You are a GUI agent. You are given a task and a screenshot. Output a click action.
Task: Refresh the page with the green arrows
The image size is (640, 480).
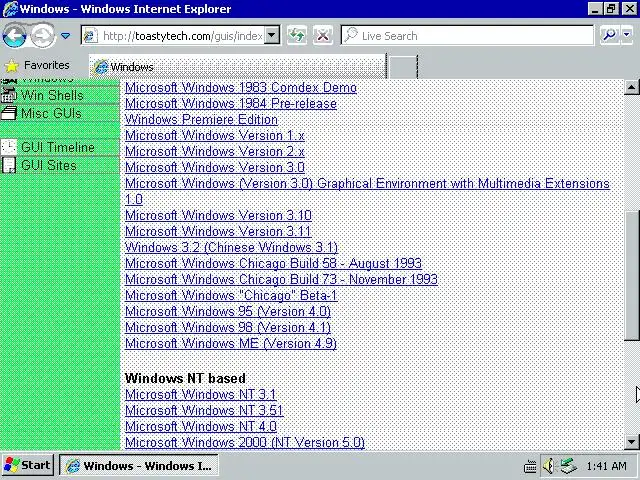(x=297, y=36)
